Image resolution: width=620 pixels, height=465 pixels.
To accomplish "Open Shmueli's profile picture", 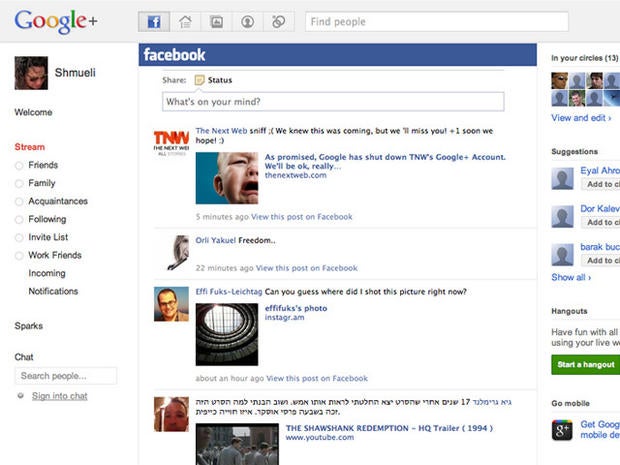I will point(31,73).
